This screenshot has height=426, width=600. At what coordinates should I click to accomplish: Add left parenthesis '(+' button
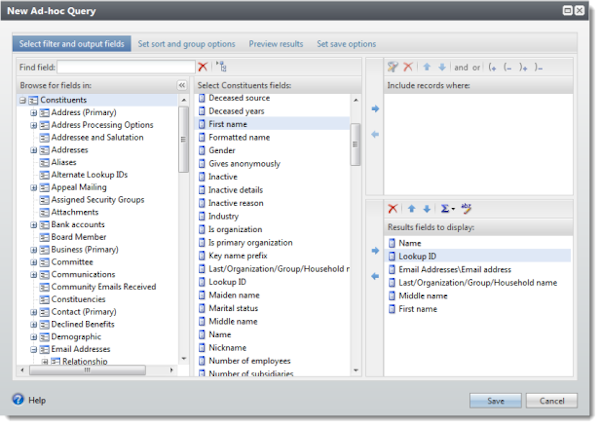(x=492, y=67)
